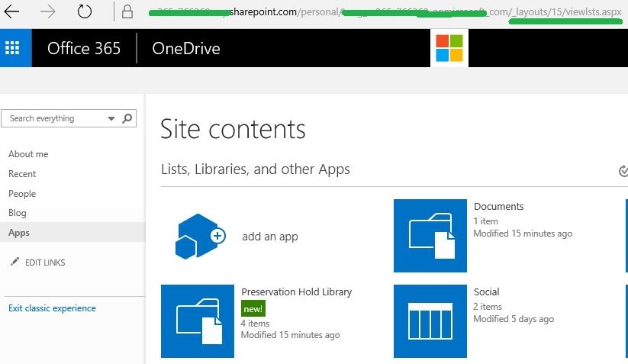Open the Social list tile icon
Screen dimensions: 628x364
click(430, 321)
